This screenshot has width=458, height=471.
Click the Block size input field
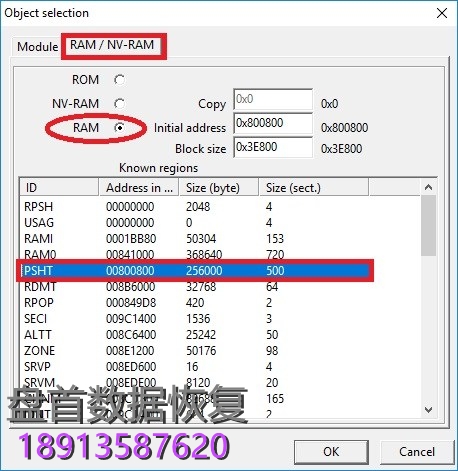tap(273, 147)
